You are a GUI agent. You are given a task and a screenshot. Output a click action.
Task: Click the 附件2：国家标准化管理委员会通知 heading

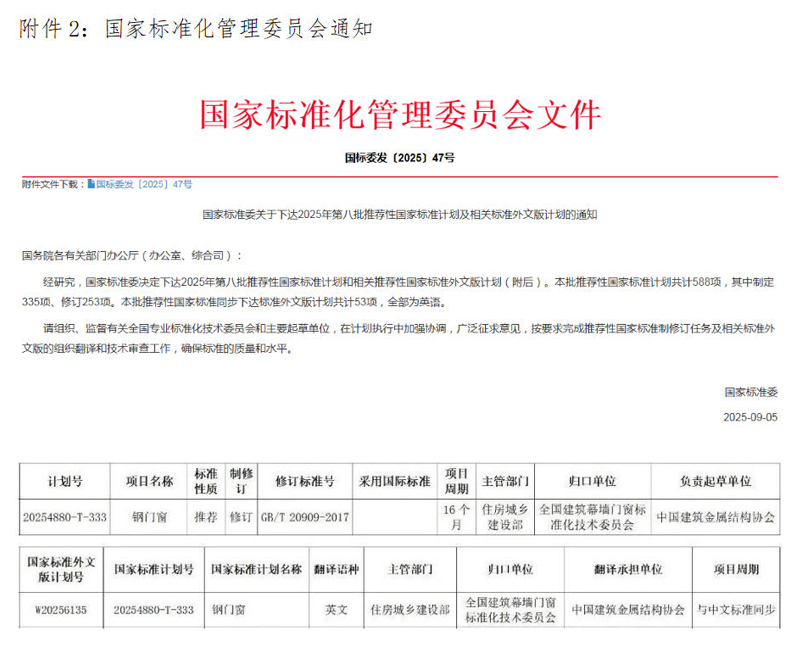click(196, 28)
